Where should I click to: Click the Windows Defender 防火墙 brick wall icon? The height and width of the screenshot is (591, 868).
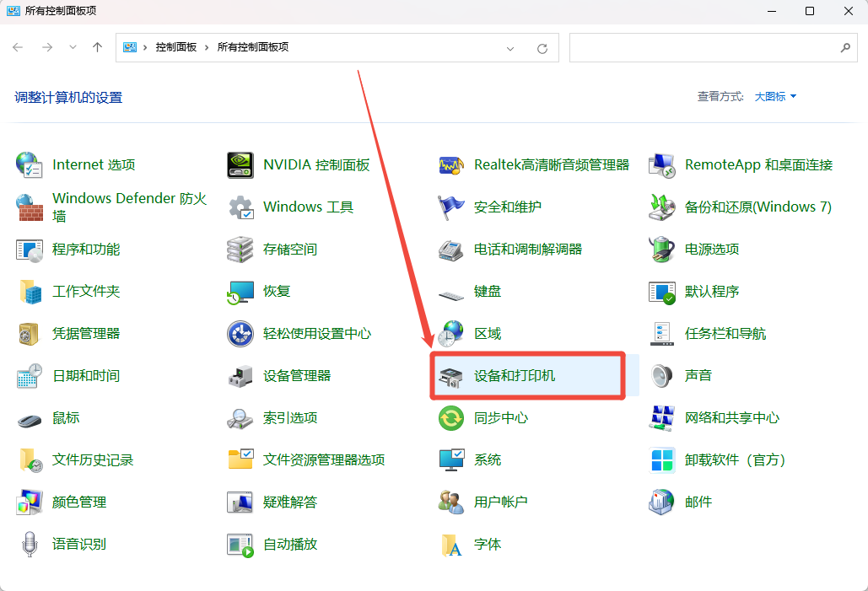(x=30, y=207)
